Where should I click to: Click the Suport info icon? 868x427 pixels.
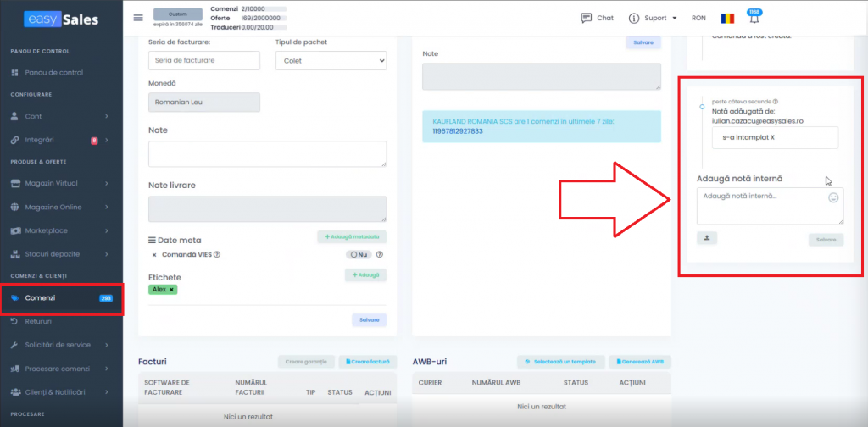634,18
